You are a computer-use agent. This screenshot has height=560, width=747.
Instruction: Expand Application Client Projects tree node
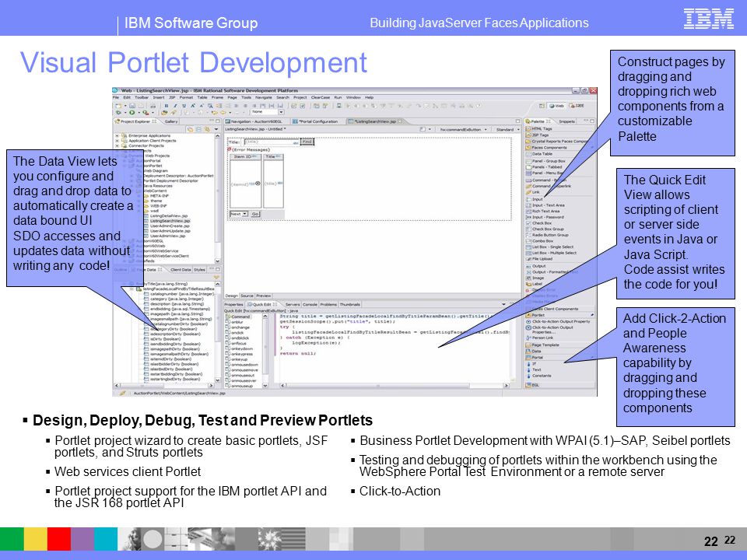coord(117,141)
